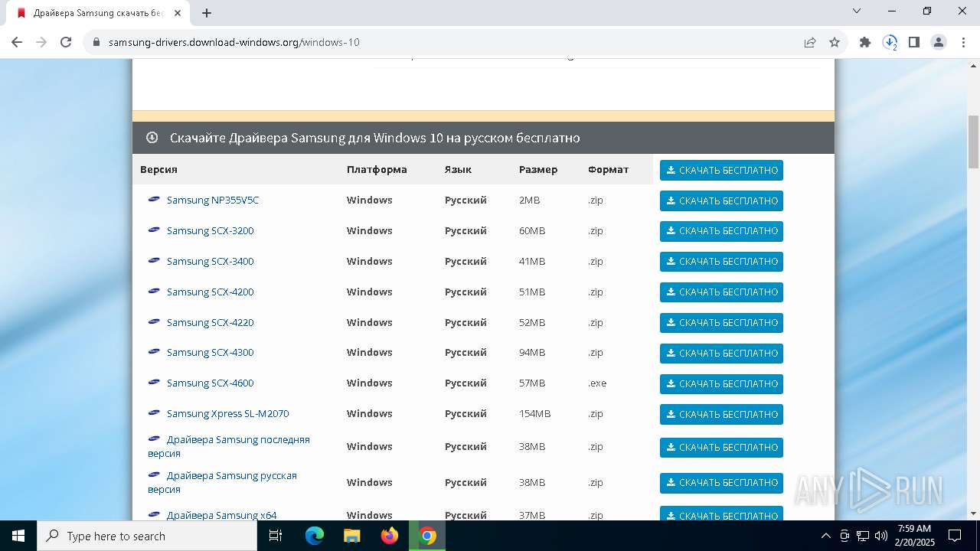Viewport: 980px width, 551px height.
Task: Open the Chrome three-dot menu
Action: click(x=962, y=42)
